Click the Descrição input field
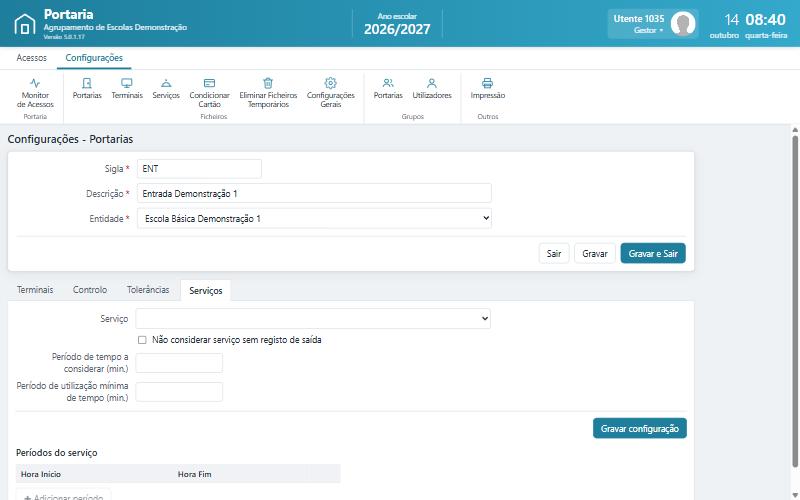This screenshot has width=800, height=500. point(314,193)
